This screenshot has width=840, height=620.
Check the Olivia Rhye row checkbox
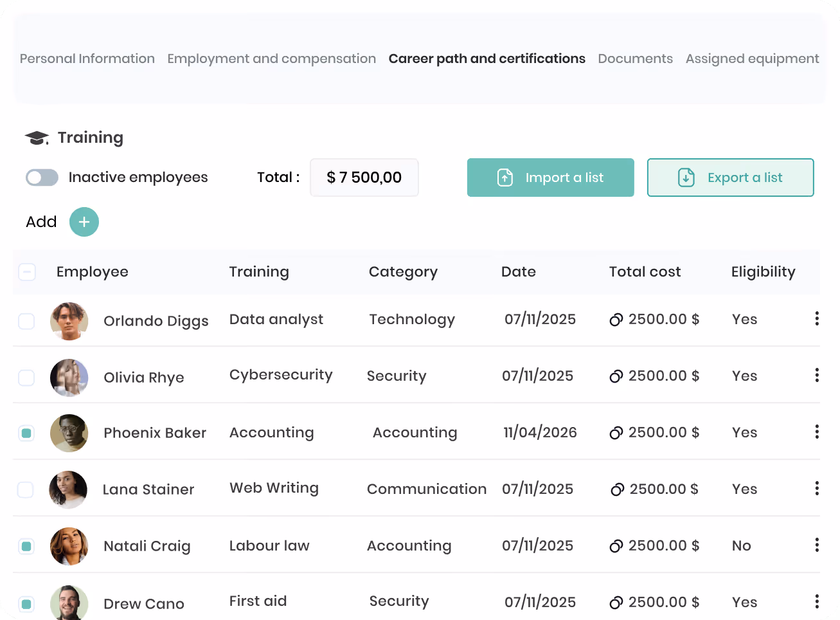(26, 378)
